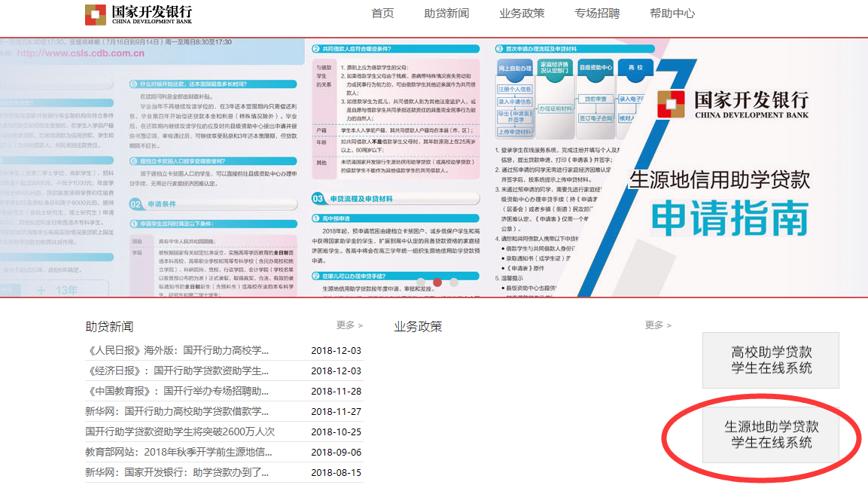Go to 业务政策 in the top navigation

pyautogui.click(x=522, y=14)
